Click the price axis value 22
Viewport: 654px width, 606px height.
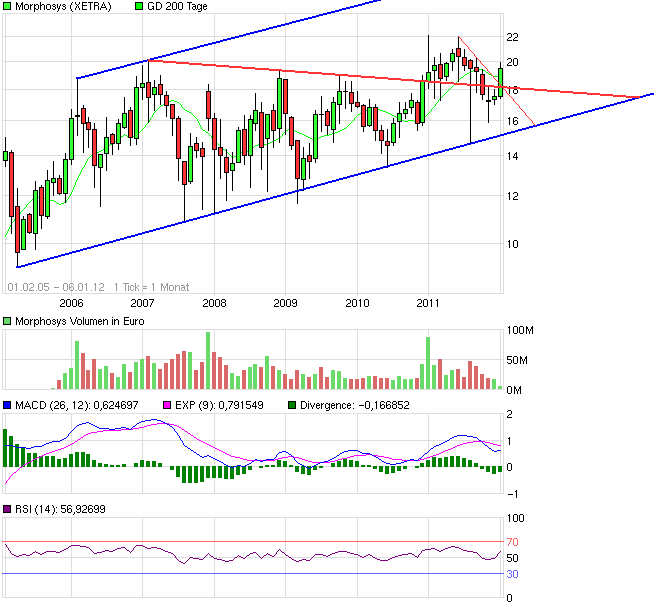coord(513,37)
